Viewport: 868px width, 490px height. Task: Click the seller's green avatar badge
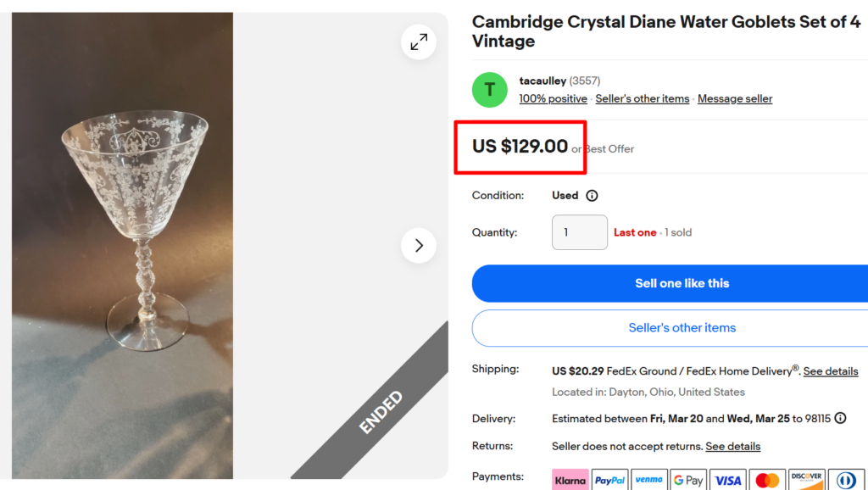point(489,90)
